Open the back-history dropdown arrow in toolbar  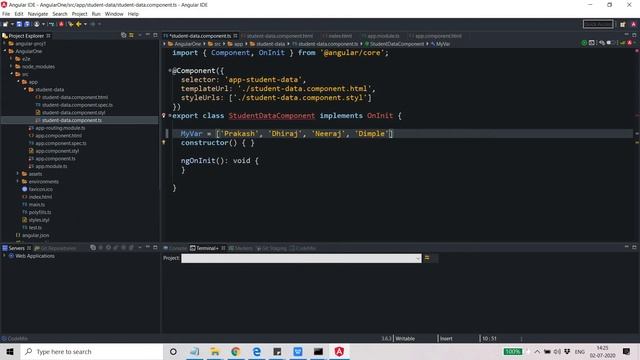(85, 24)
